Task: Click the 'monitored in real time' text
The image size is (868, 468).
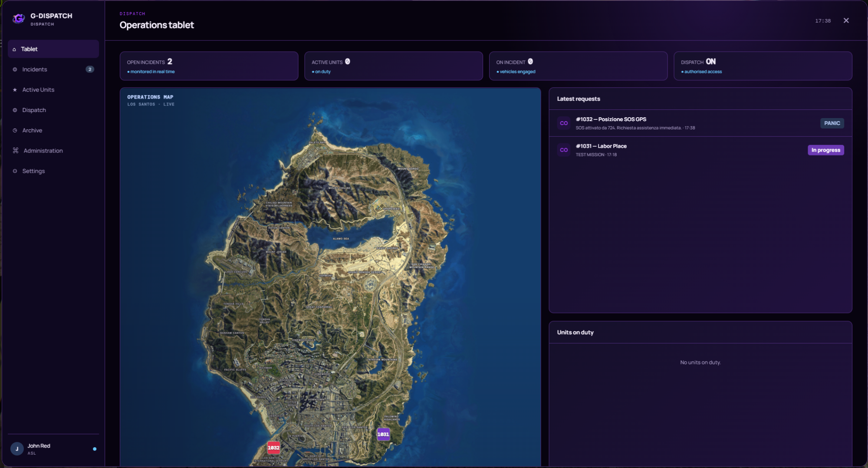Action: [x=152, y=72]
